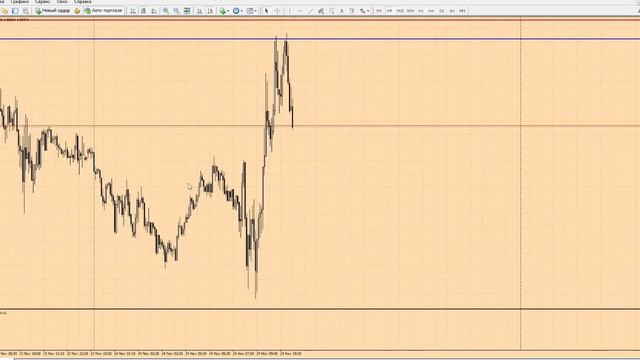
Task: Select the cursor arrow tool
Action: click(x=267, y=11)
